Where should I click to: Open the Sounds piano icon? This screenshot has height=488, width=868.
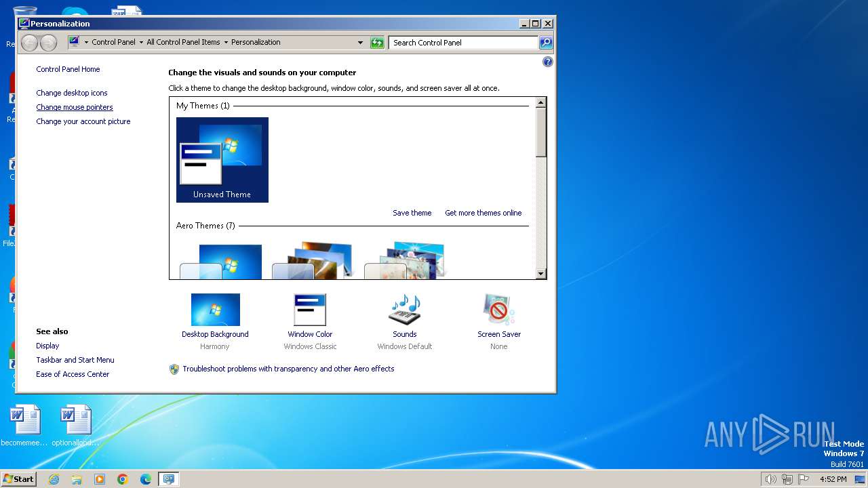point(405,310)
